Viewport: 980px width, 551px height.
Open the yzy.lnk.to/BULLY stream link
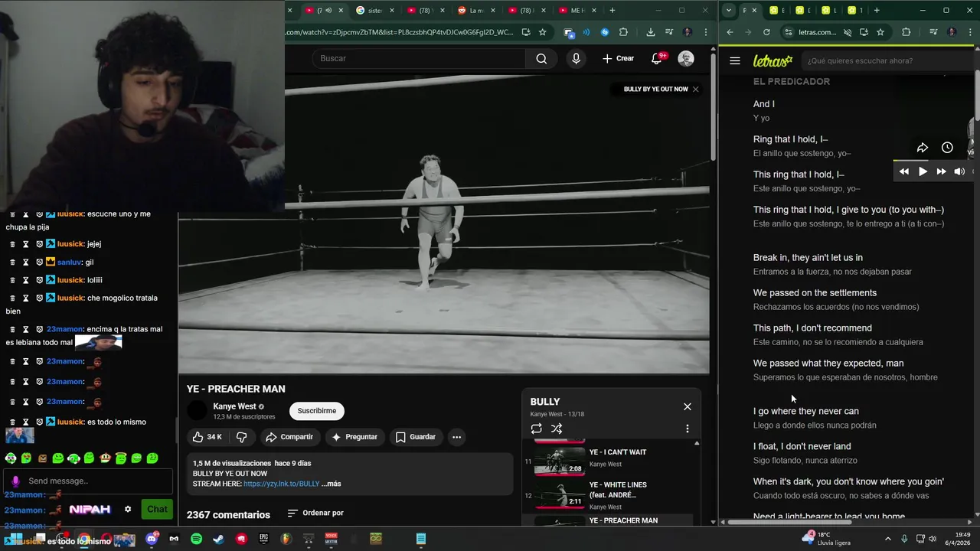[281, 484]
